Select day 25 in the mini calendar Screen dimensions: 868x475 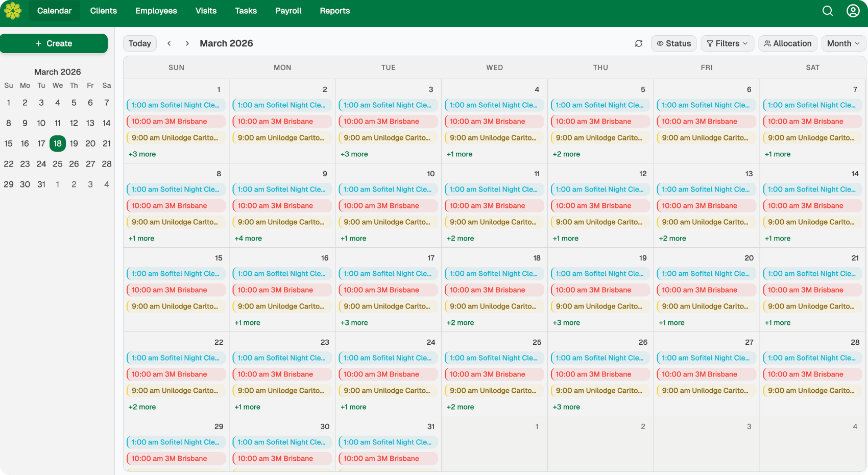(57, 164)
